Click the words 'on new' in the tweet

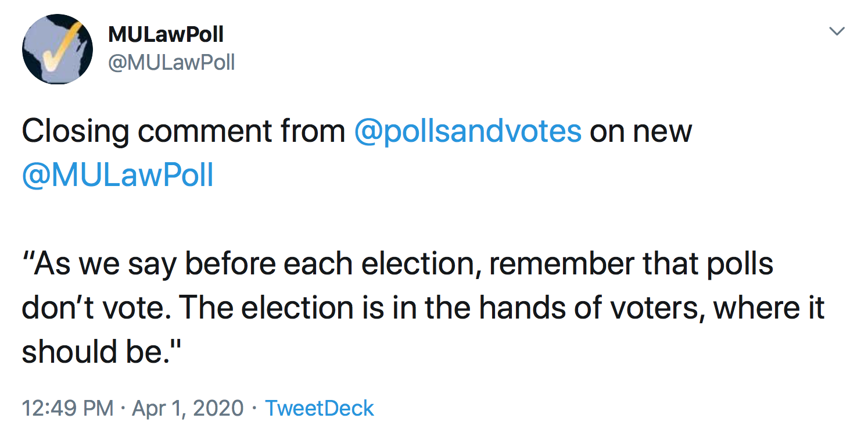click(x=641, y=132)
